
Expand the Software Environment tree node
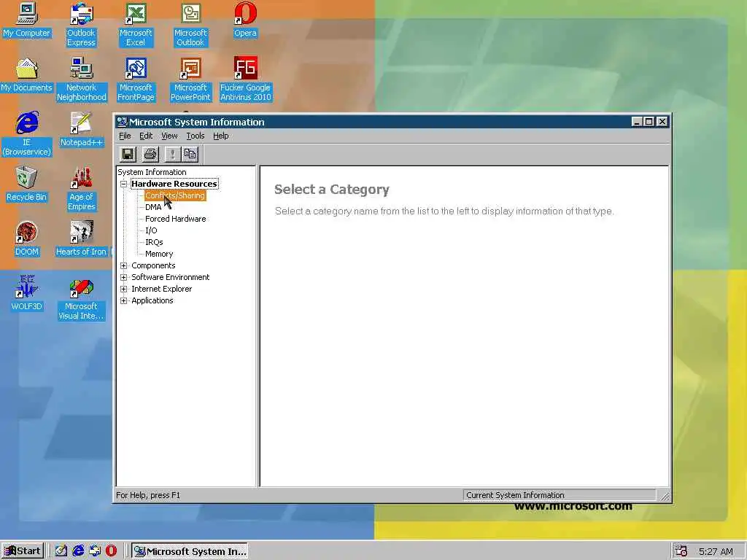tap(123, 277)
